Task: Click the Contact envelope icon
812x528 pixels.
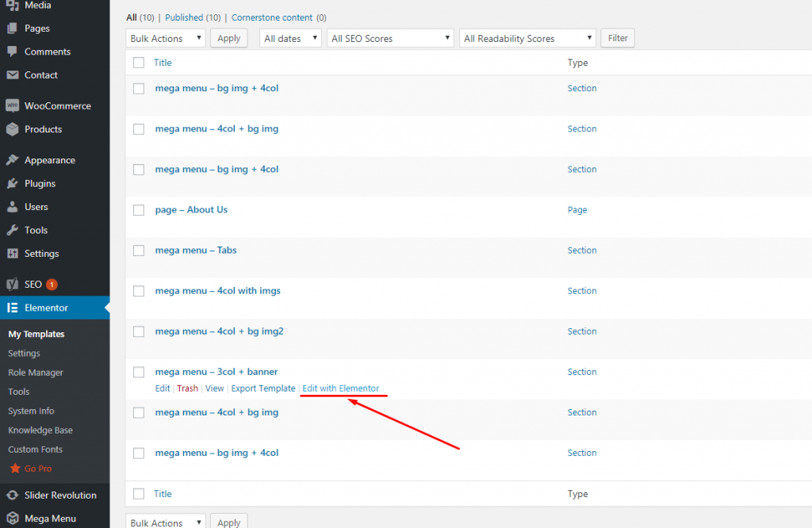Action: tap(13, 75)
